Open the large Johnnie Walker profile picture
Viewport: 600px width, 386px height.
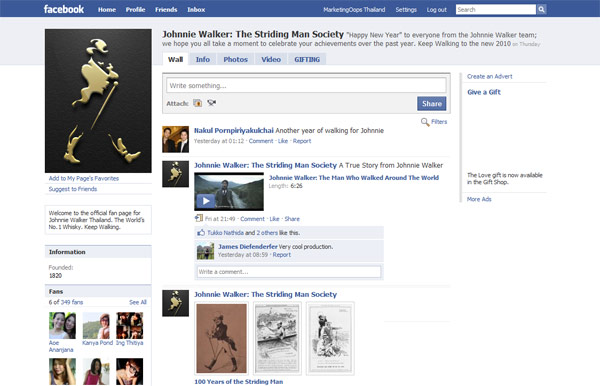click(x=98, y=101)
